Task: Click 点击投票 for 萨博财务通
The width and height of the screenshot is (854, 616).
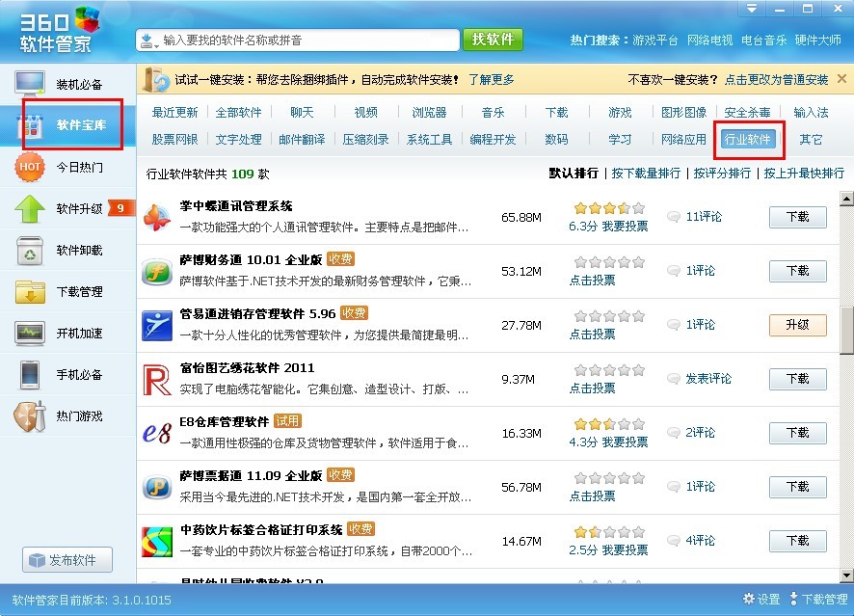Action: pos(592,281)
